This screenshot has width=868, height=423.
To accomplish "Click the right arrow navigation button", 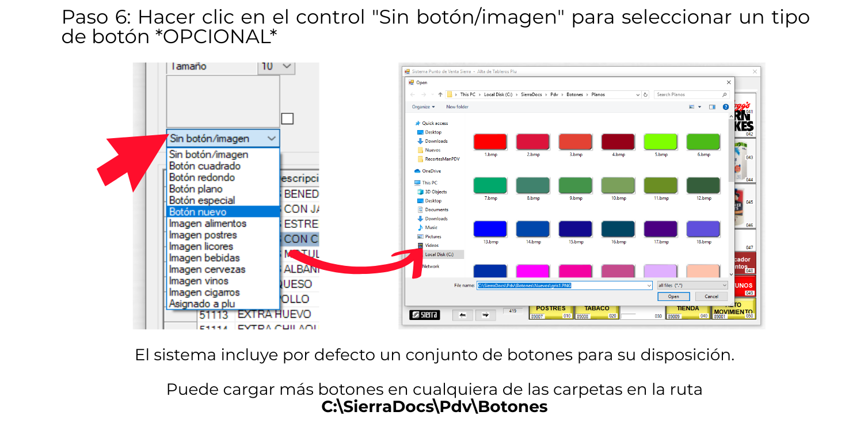I will click(x=485, y=315).
